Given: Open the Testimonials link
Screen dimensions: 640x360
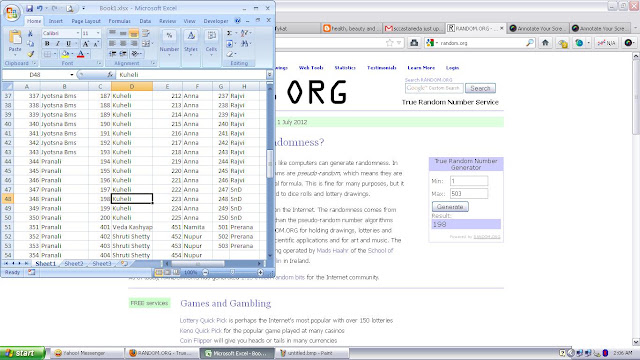Looking at the screenshot, I should coord(382,68).
